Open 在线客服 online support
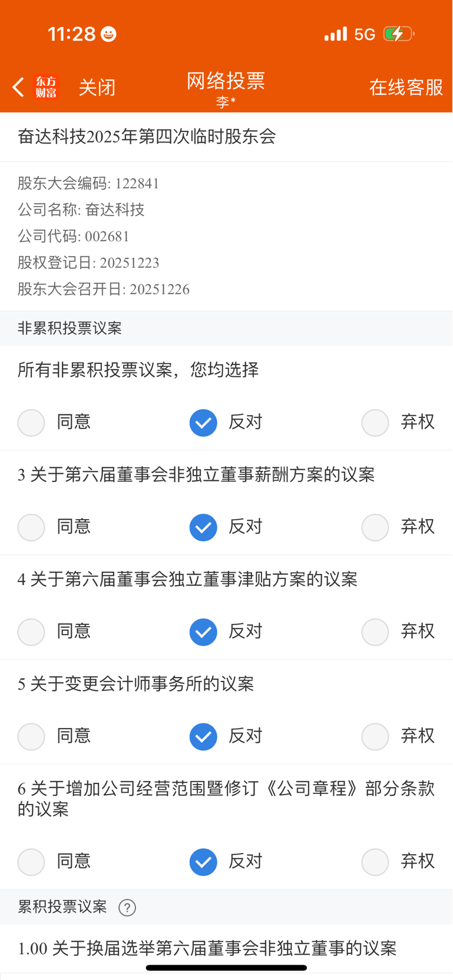Screen dimensions: 453x980 click(x=406, y=87)
